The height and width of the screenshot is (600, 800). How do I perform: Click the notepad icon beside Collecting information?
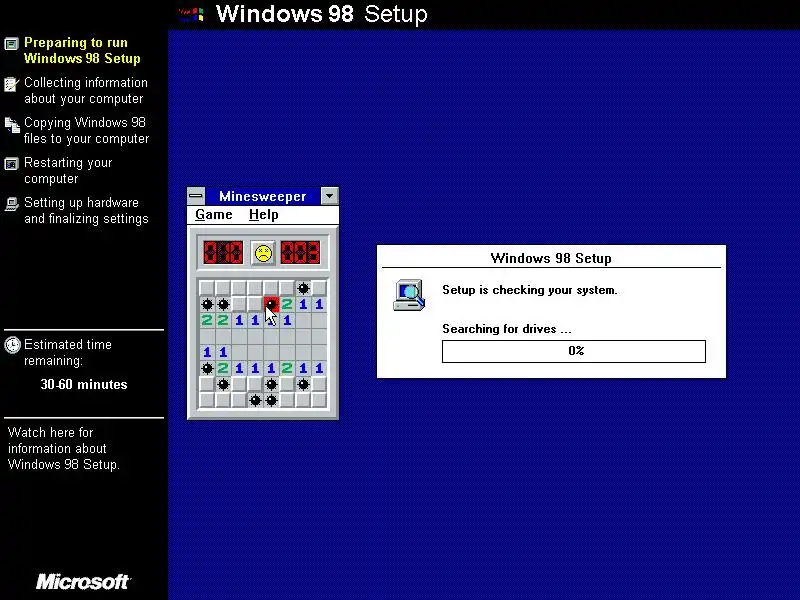coord(11,84)
